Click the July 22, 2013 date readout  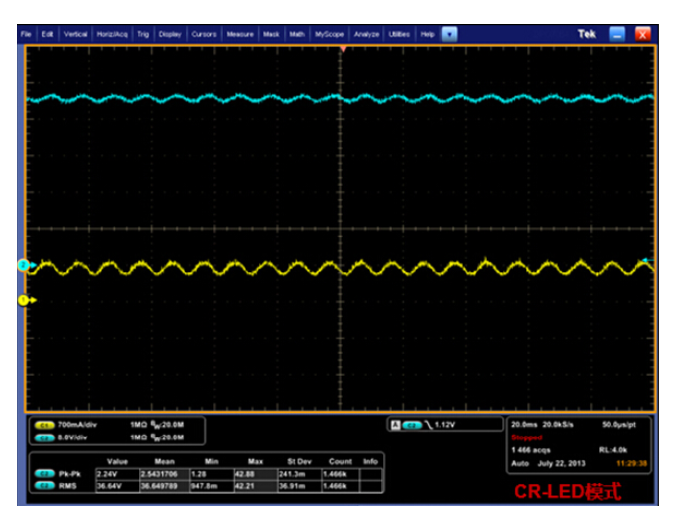point(561,463)
